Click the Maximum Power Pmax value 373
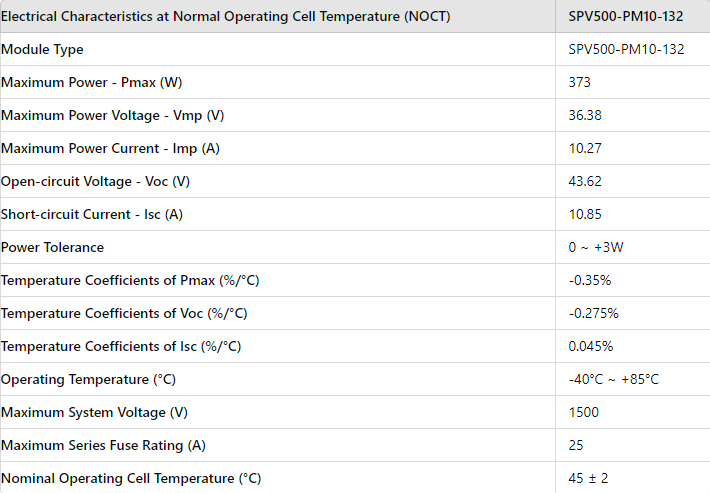 (x=580, y=82)
